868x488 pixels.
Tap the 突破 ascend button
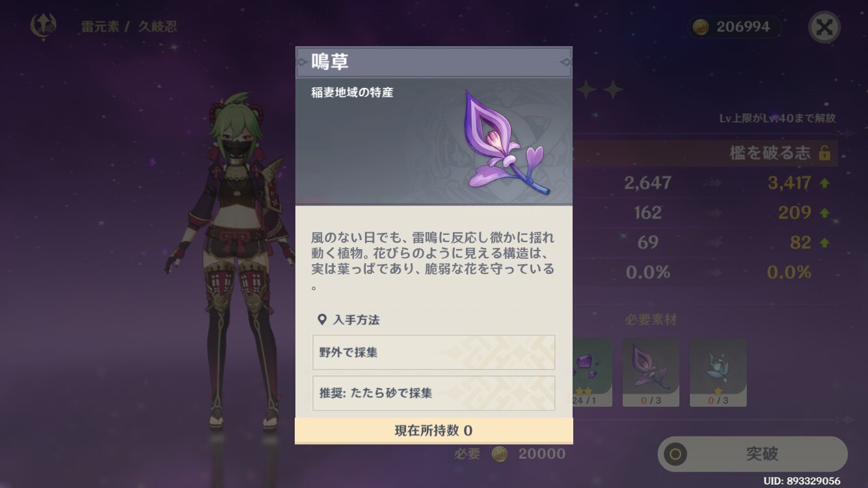pos(753,454)
